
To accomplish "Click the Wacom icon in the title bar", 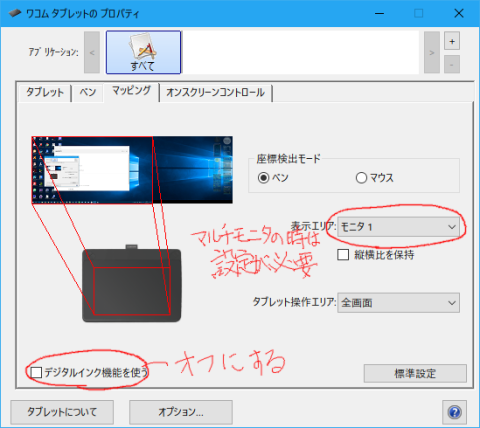I will point(15,13).
